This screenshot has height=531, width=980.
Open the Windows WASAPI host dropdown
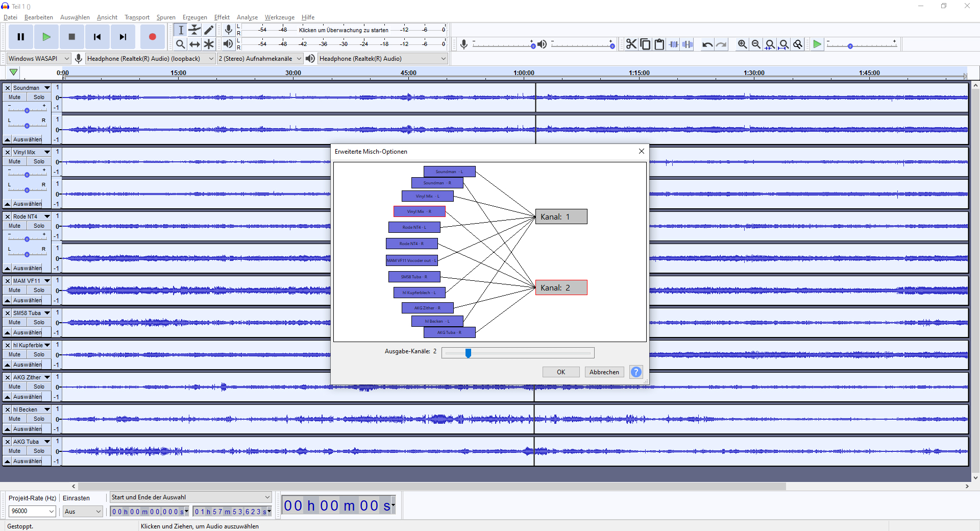(38, 59)
